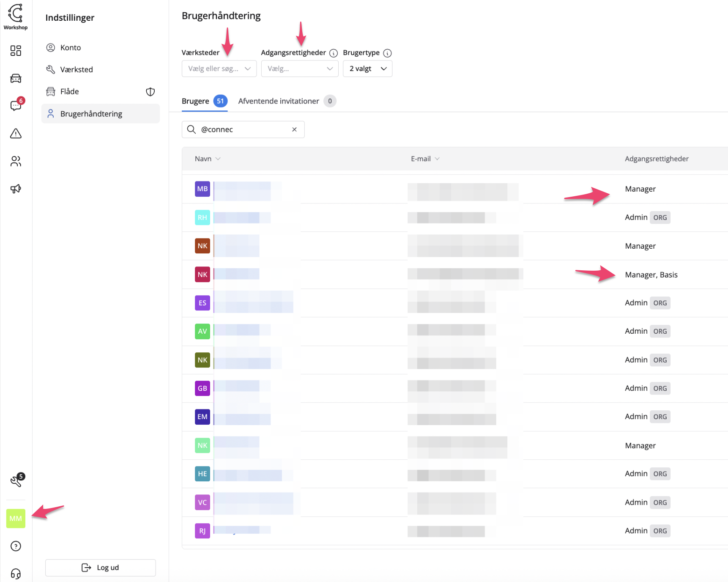728x582 pixels.
Task: Open the dashboard grid icon in sidebar
Action: [16, 51]
